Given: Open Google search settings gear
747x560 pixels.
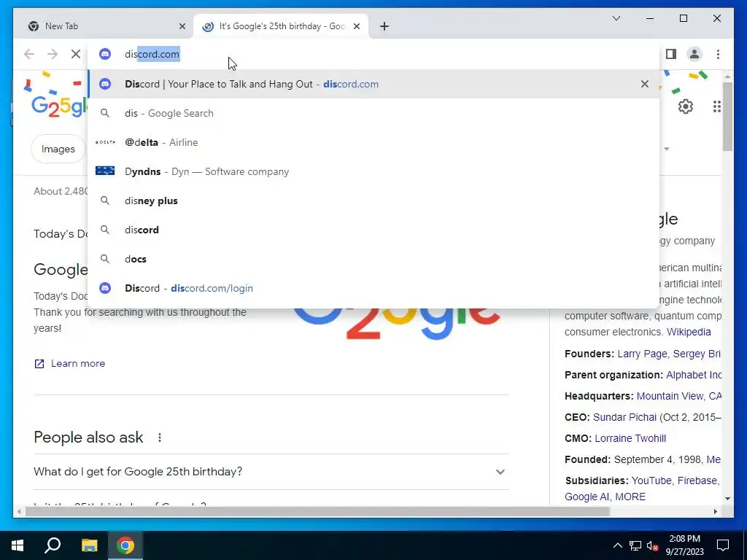Looking at the screenshot, I should pyautogui.click(x=686, y=106).
